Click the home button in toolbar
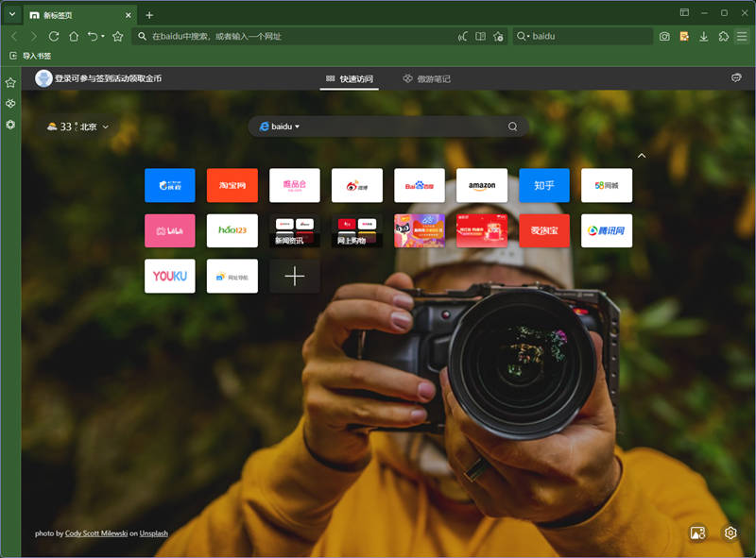The height and width of the screenshot is (558, 756). pyautogui.click(x=73, y=36)
